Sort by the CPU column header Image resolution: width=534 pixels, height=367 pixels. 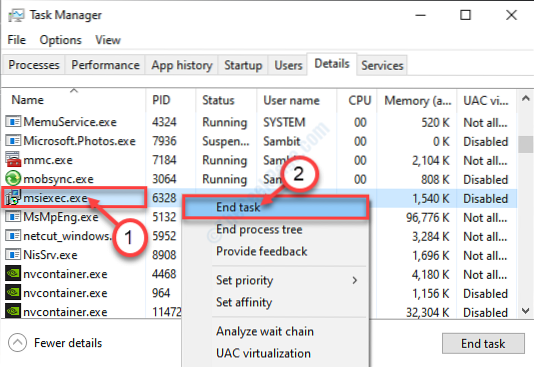pos(357,100)
